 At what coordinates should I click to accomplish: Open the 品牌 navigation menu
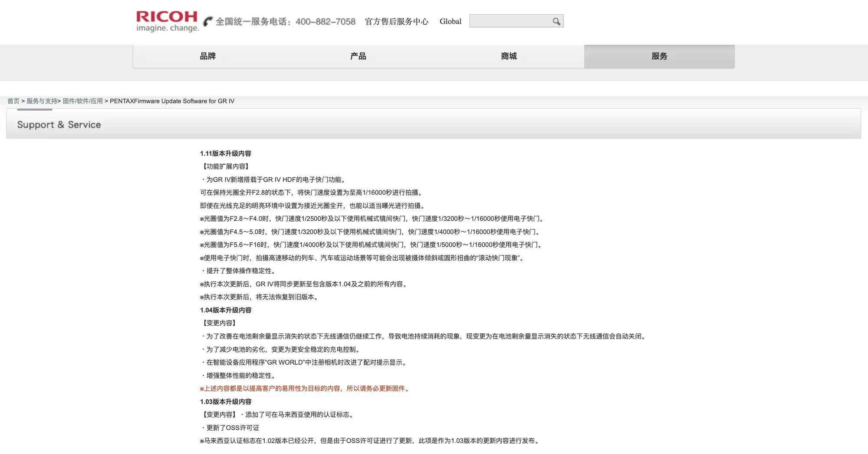(x=207, y=56)
